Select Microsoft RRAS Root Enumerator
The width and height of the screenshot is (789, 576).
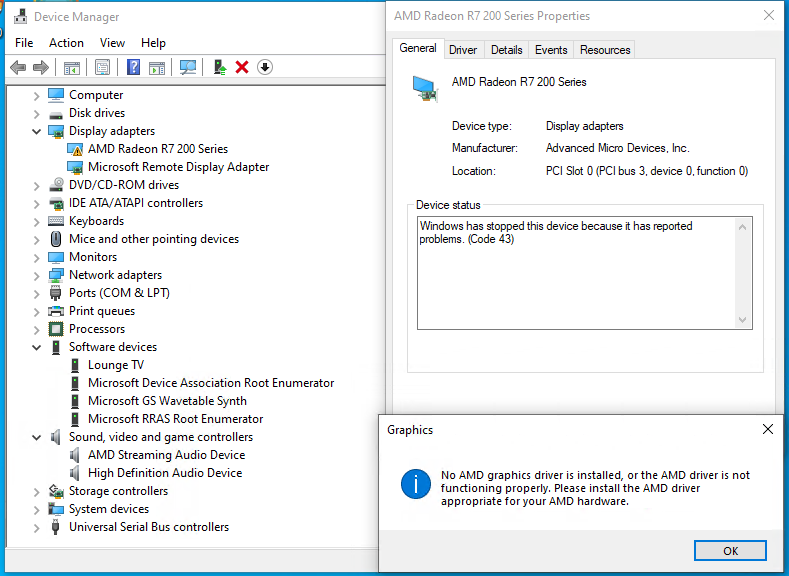[x=176, y=419]
